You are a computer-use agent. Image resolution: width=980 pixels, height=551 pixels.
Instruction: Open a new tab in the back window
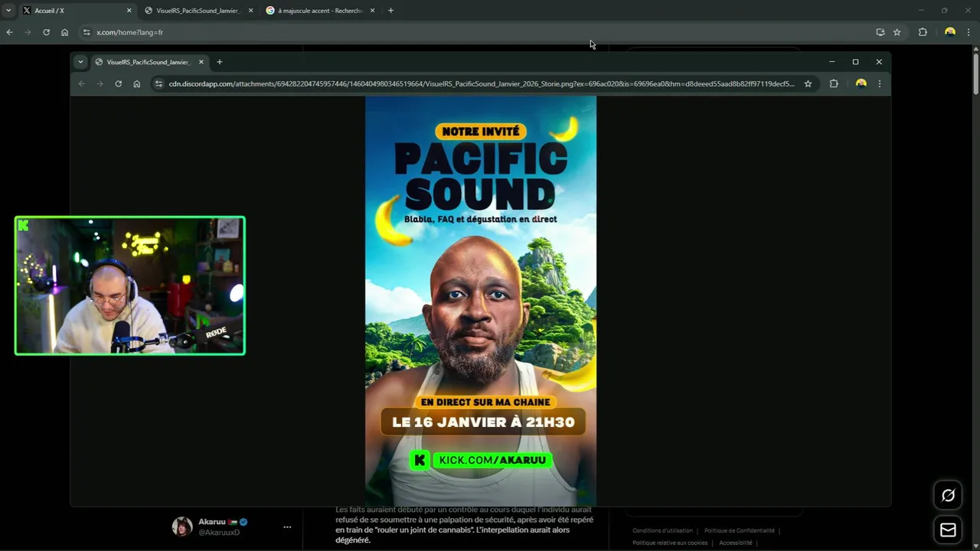[x=390, y=11]
